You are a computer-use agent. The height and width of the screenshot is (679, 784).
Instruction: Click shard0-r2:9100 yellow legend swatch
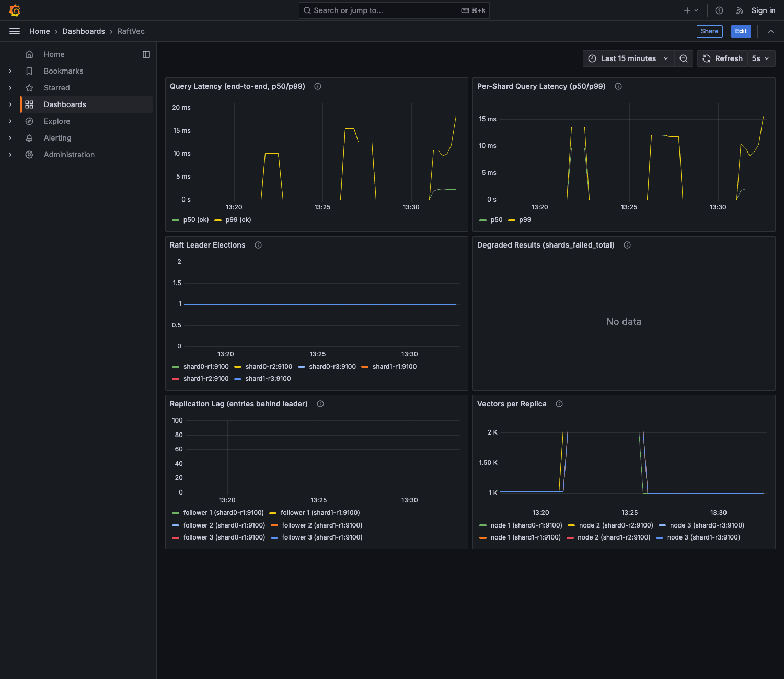point(238,367)
